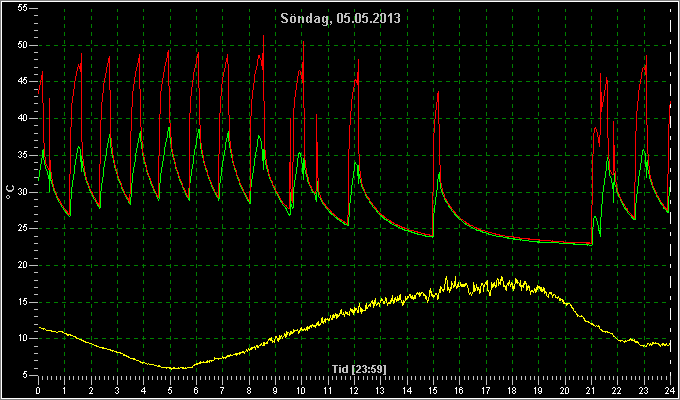
Task: Click y-axis value 20
Action: click(23, 265)
